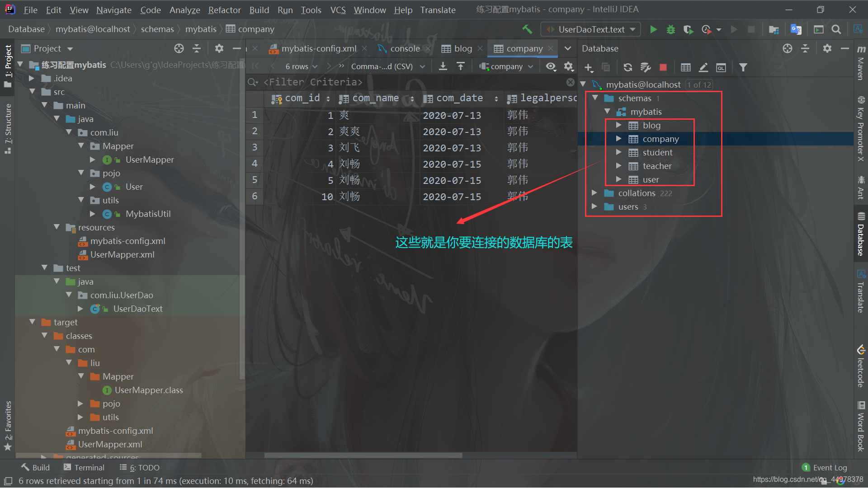Screen dimensions: 868x488
Task: Start debugging with the bug icon
Action: [x=670, y=29]
